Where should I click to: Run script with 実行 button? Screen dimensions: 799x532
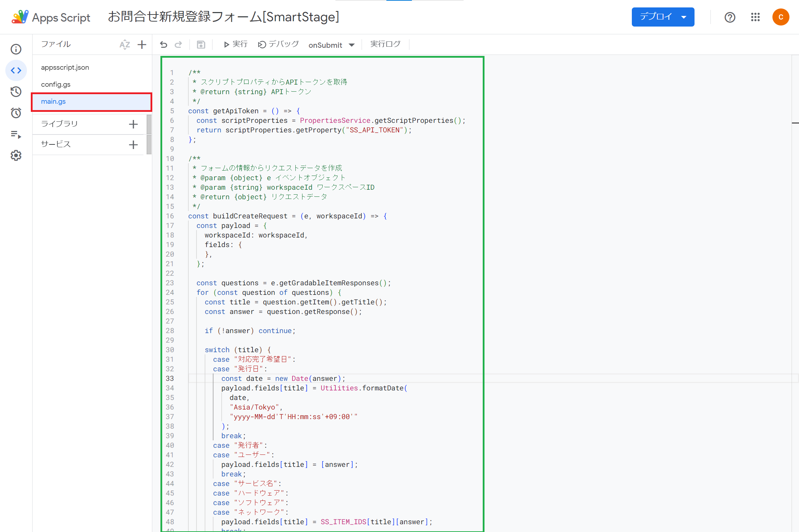(x=236, y=44)
